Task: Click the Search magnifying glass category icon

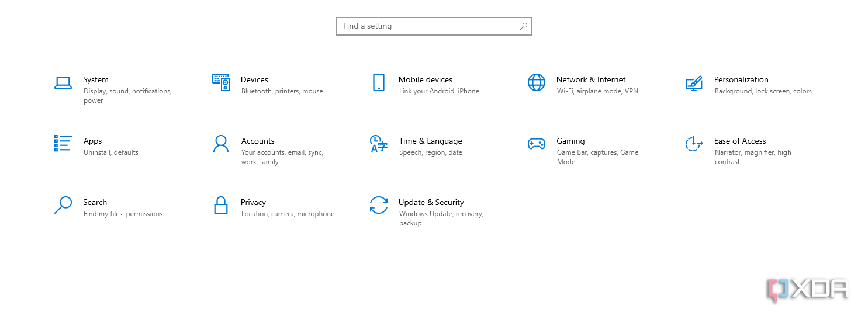Action: (63, 205)
